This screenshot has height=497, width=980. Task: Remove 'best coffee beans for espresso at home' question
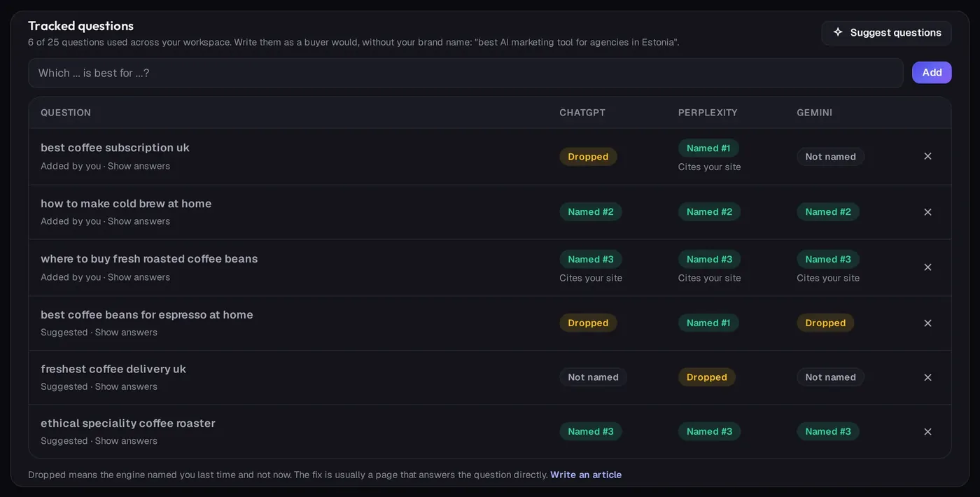(x=927, y=323)
